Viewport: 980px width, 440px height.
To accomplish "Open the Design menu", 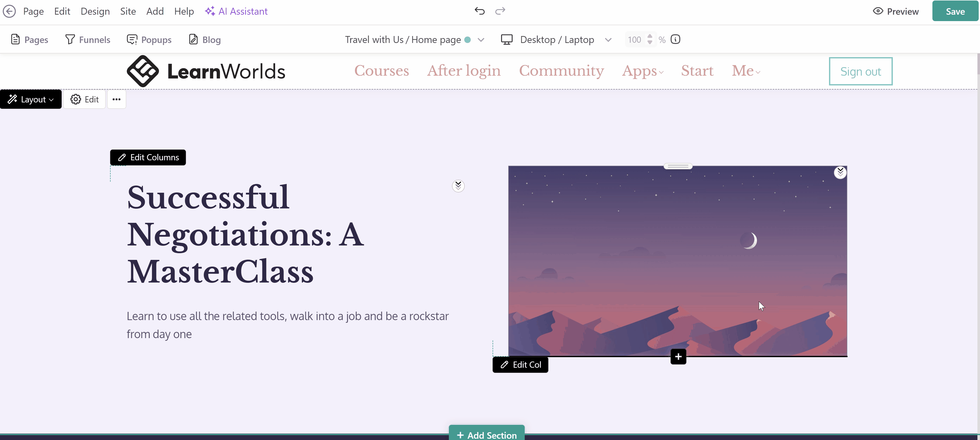I will 95,11.
